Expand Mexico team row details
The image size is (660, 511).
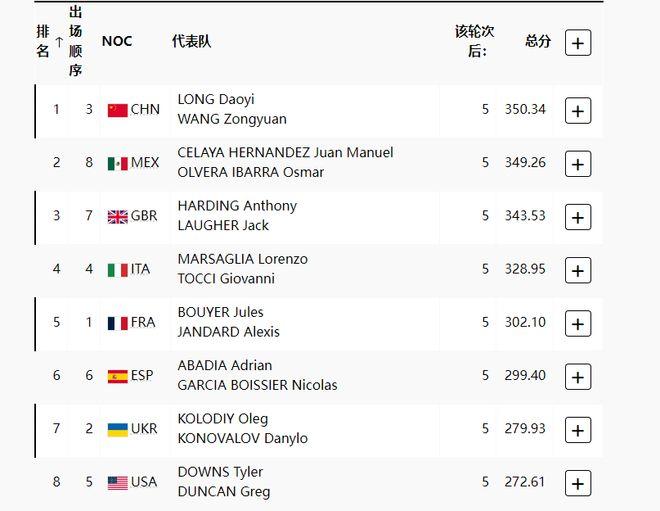coord(577,163)
